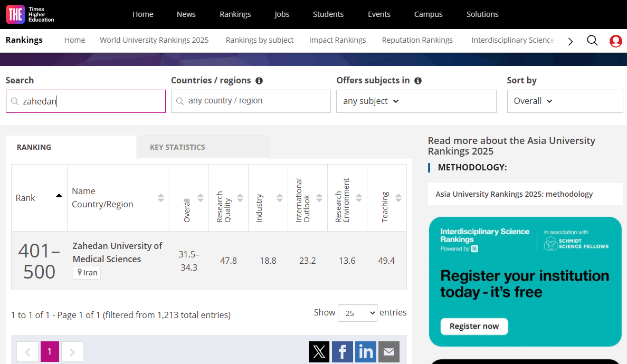Screen dimensions: 627x364
Task: Go to the next results page arrow
Action: point(72,352)
